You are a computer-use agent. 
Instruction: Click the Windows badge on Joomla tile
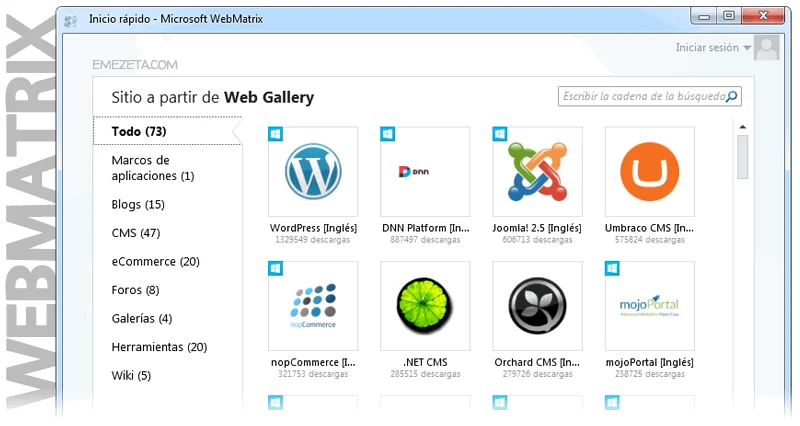click(500, 134)
